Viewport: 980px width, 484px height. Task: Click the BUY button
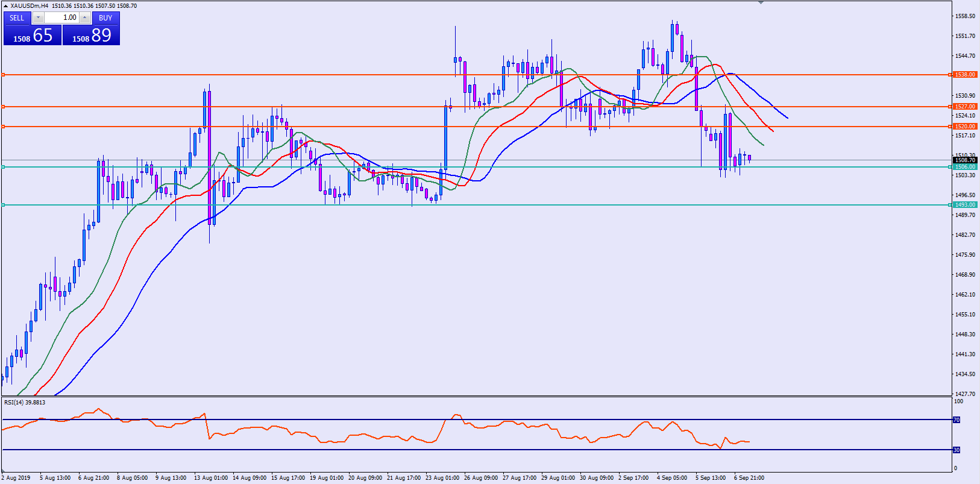105,18
